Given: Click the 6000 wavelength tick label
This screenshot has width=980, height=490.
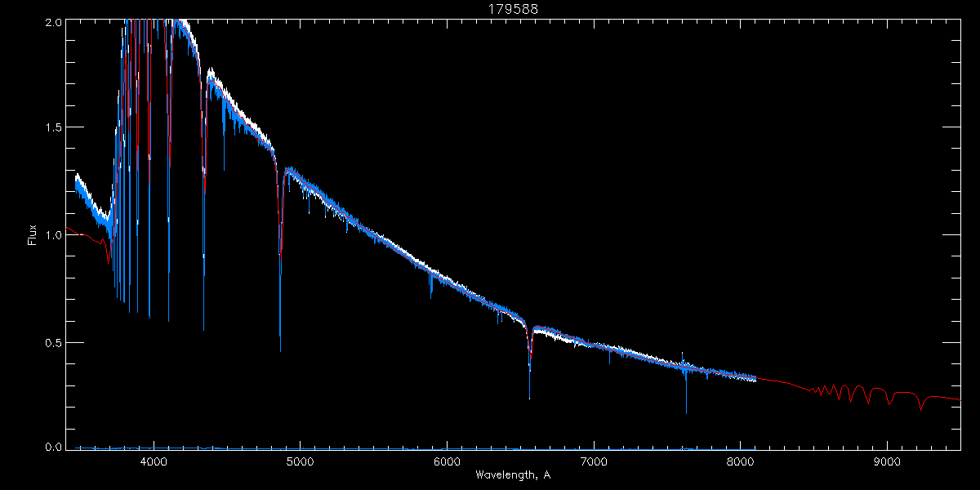Looking at the screenshot, I should [x=447, y=461].
